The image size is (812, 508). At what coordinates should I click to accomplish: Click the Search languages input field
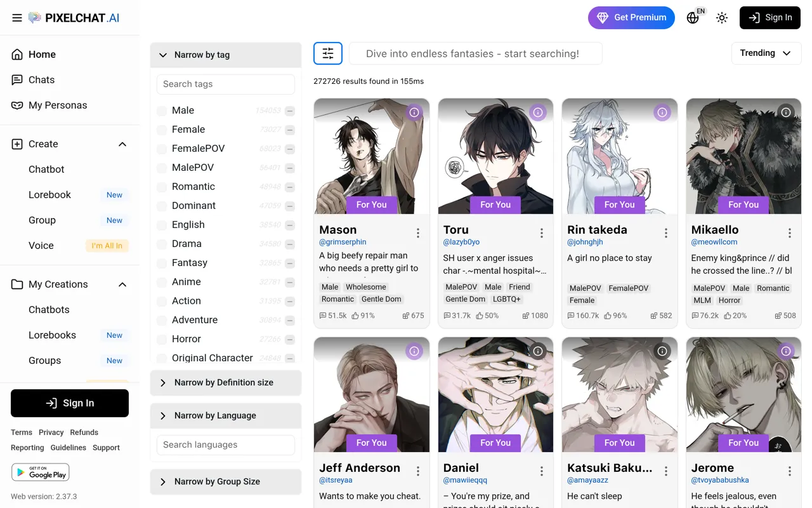tap(226, 445)
